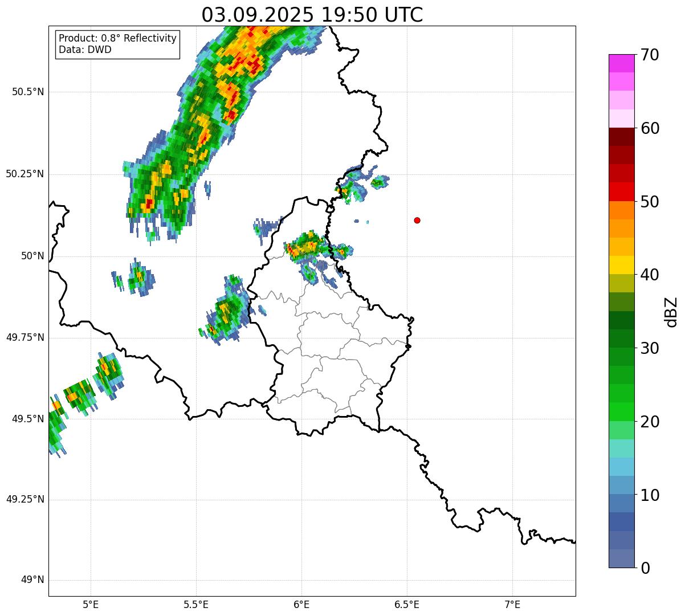This screenshot has width=685, height=616.
Task: Click the red station marker dot
Action: point(417,220)
